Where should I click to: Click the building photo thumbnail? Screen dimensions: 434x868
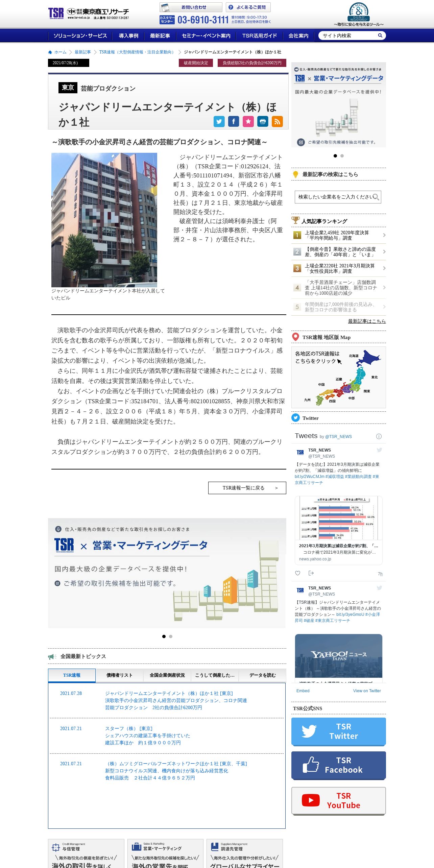[x=104, y=220]
